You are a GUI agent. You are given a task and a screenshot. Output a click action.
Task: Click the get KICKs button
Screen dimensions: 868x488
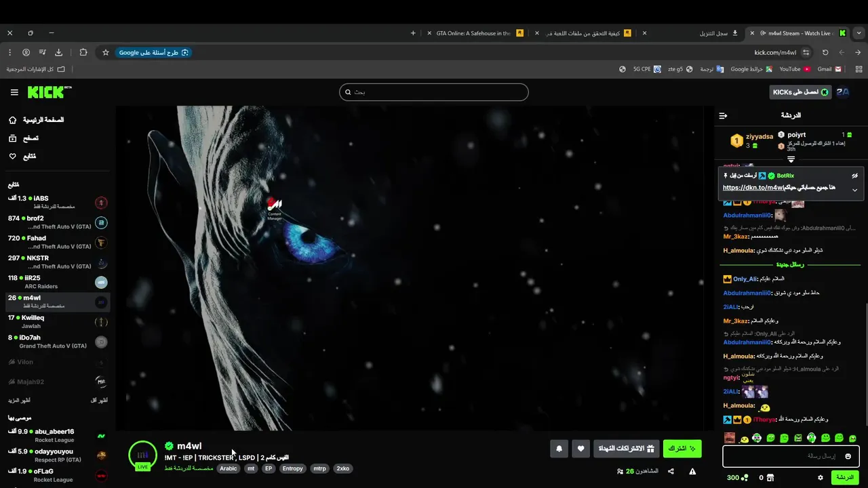coord(800,92)
